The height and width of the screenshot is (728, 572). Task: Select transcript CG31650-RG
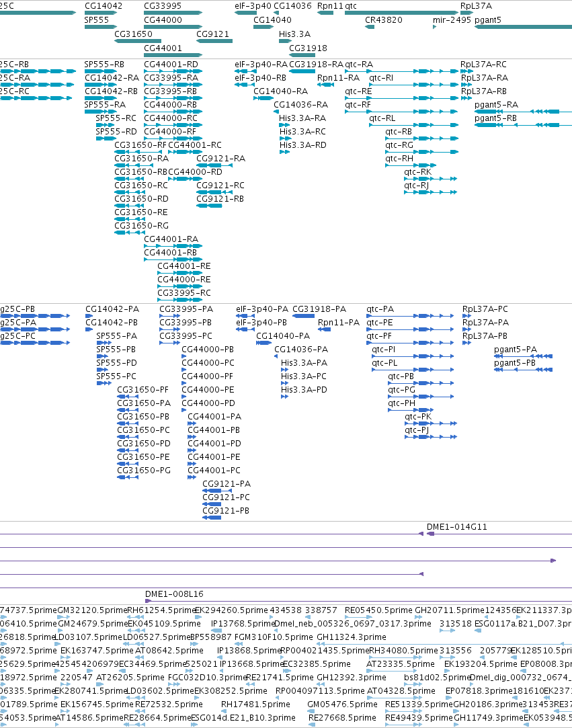pyautogui.click(x=141, y=226)
